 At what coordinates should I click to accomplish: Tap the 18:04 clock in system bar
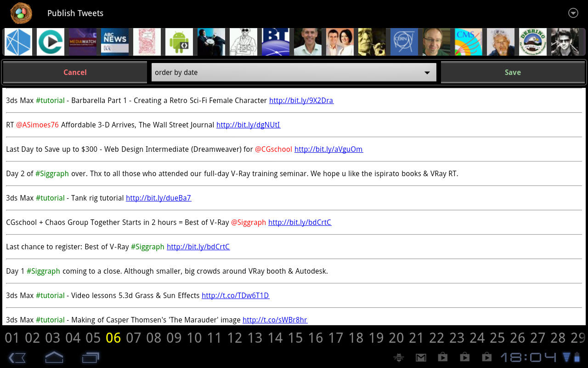[528, 357]
